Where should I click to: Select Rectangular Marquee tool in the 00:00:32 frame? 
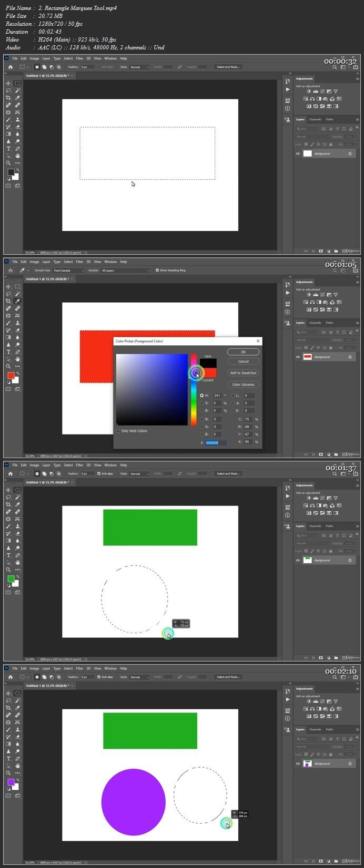pos(17,84)
